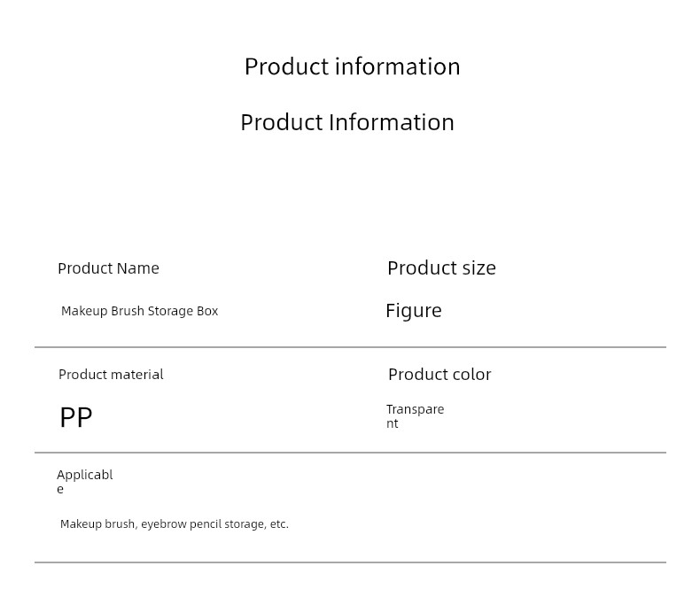Click the bottom divider line under Applicable section
This screenshot has width=700, height=597.
click(351, 562)
